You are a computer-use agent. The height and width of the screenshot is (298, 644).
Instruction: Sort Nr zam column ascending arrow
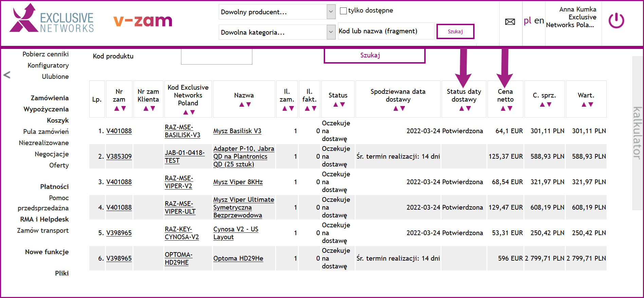(117, 108)
